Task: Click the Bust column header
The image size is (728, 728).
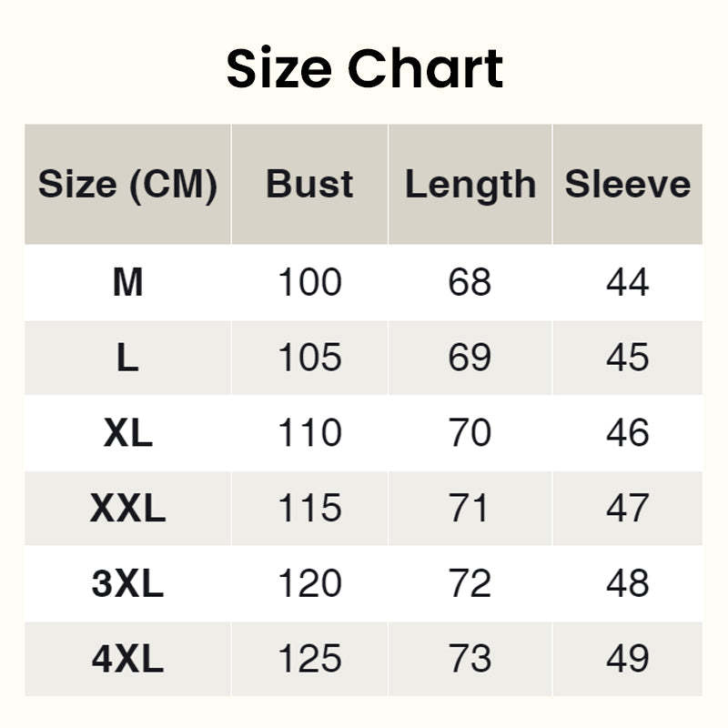Action: tap(309, 185)
